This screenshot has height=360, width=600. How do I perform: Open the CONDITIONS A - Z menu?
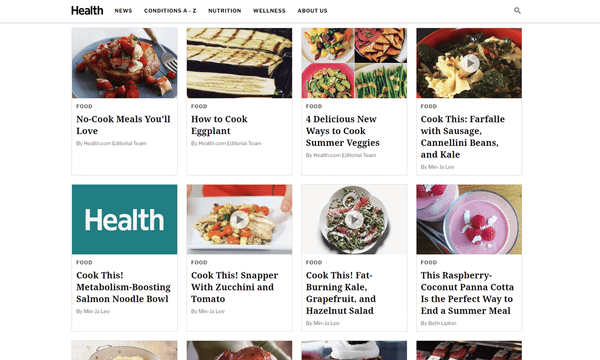click(170, 11)
